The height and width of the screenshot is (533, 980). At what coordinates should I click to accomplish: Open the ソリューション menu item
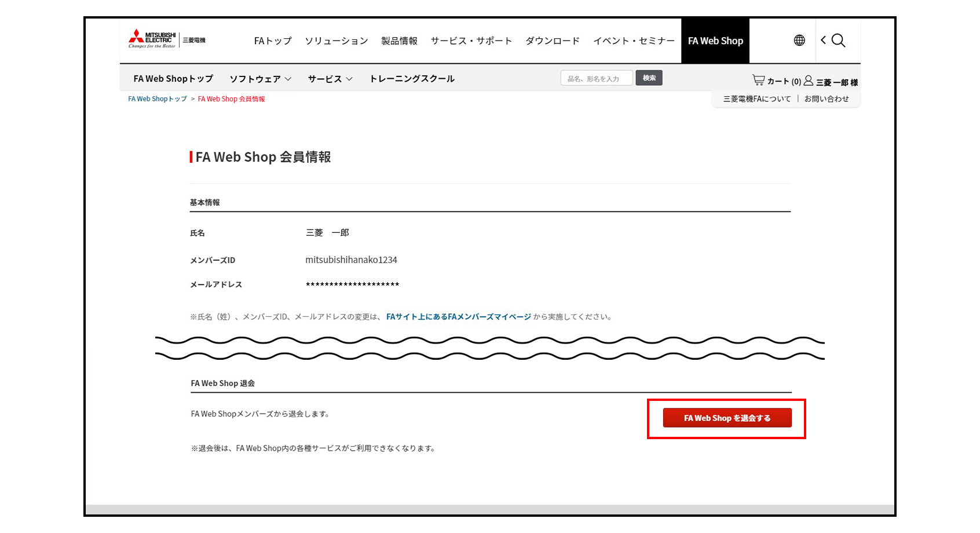(x=337, y=41)
